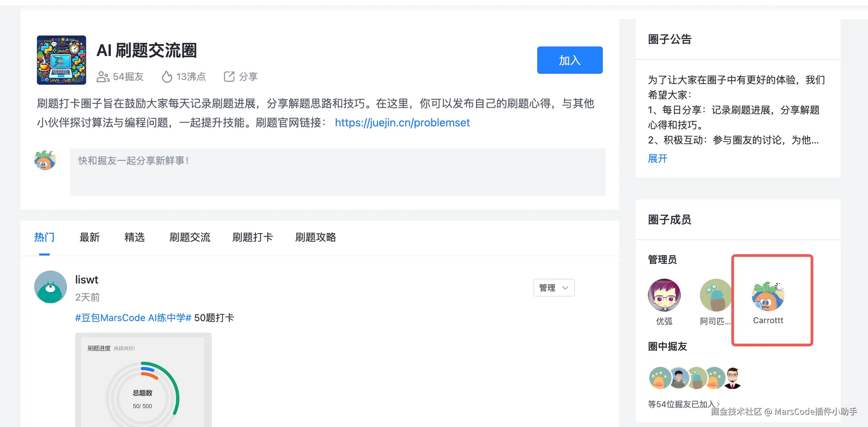Open admin 阿司匹... avatar
The image size is (868, 427).
[x=715, y=295]
